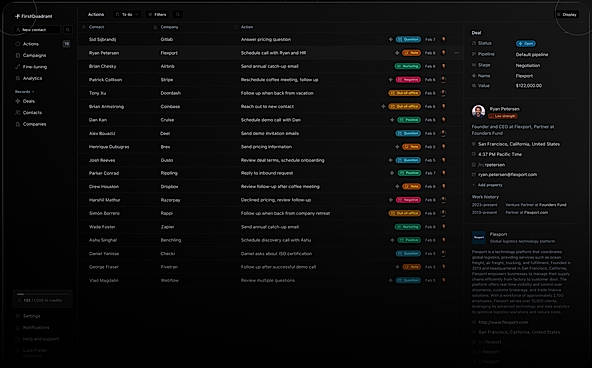Open Help and support
This screenshot has width=592, height=368.
click(41, 339)
